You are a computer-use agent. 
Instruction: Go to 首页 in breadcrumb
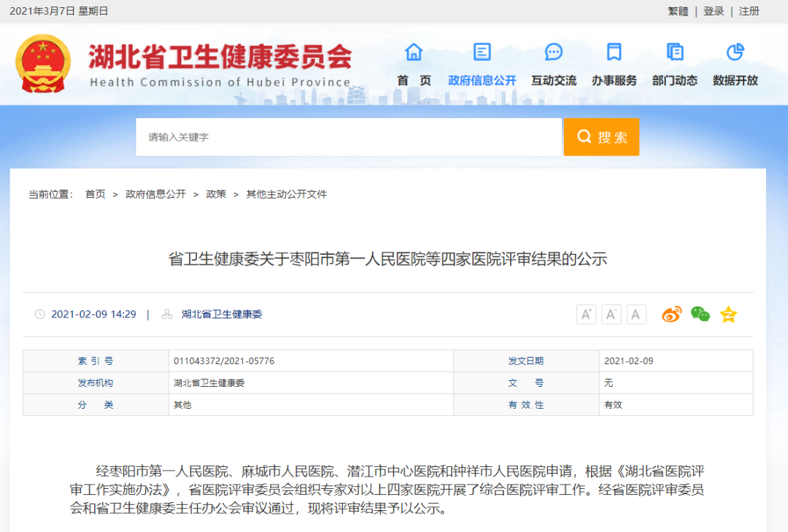pos(95,194)
